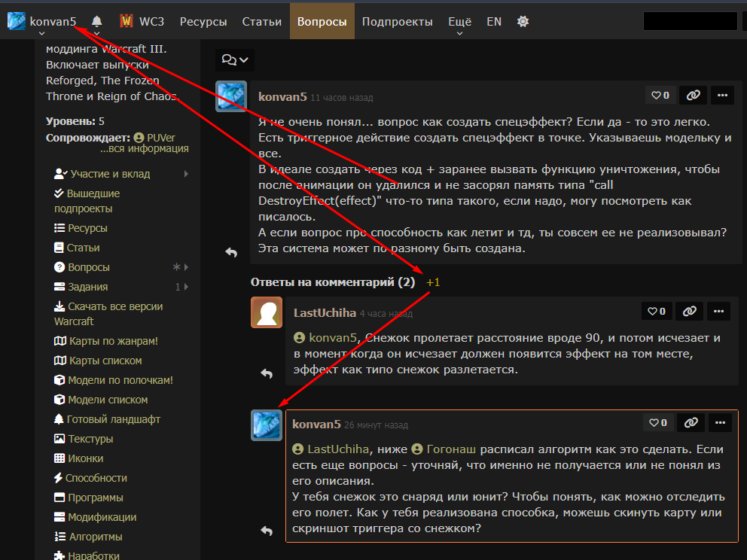Open Вопросы in the sidebar list
Screen dimensions: 747x560
[x=89, y=267]
